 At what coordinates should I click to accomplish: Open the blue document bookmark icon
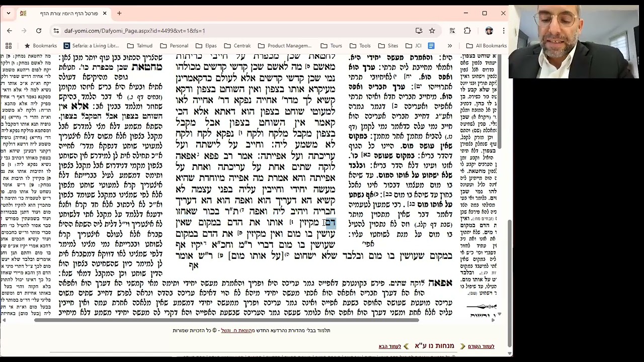coord(431,46)
